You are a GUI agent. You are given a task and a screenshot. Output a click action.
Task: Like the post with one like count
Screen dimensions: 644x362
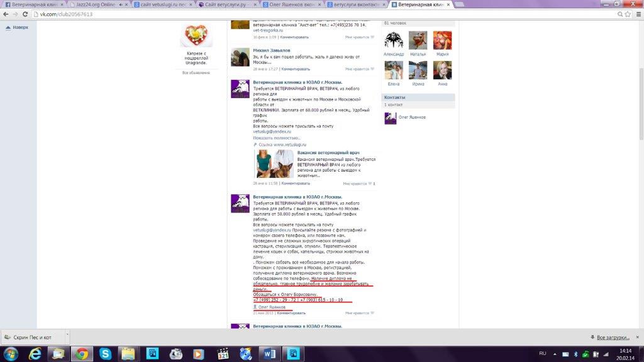coord(358,184)
